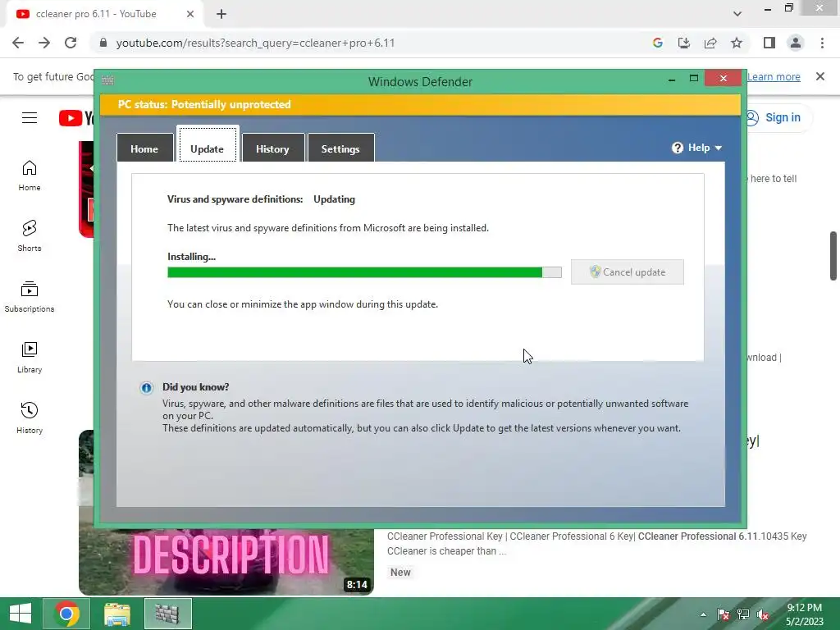Image resolution: width=840 pixels, height=630 pixels.
Task: Click PC status: Potentially unprotected banner
Action: click(x=421, y=104)
